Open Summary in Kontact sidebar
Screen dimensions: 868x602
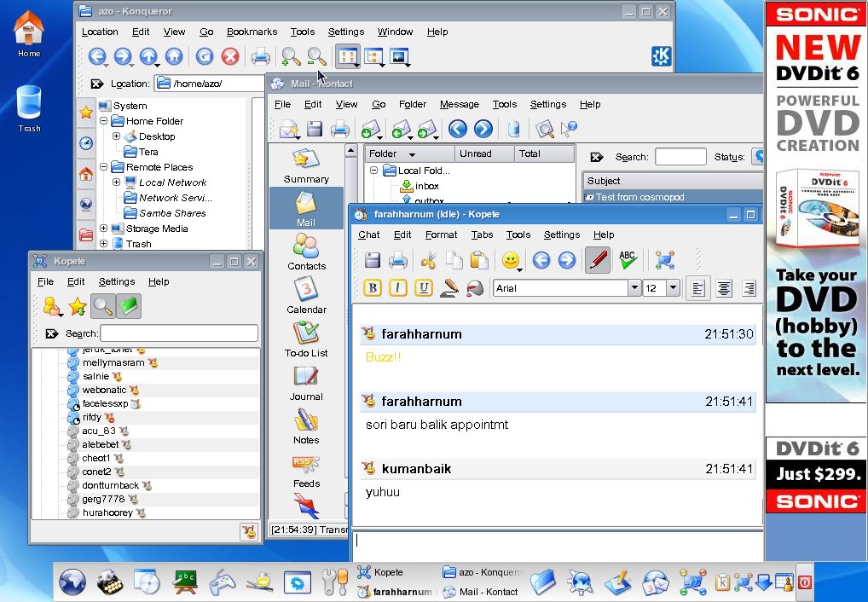[x=306, y=166]
